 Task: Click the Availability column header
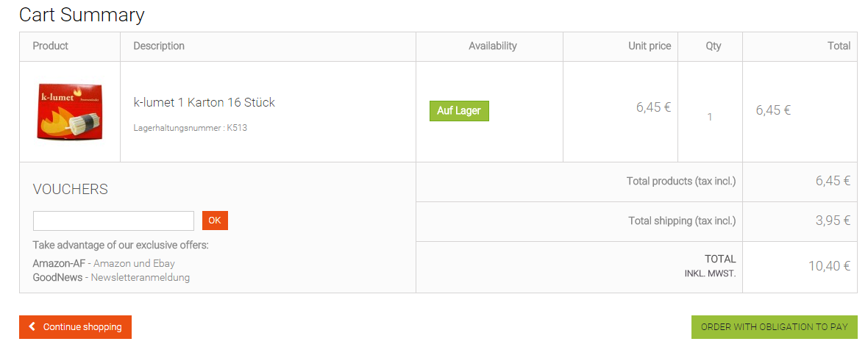pyautogui.click(x=492, y=46)
